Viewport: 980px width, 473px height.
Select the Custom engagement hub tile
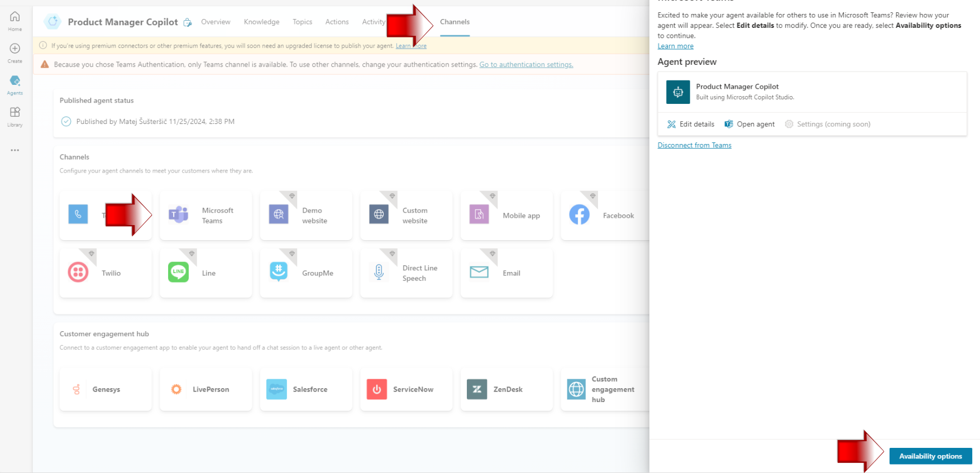pos(605,389)
